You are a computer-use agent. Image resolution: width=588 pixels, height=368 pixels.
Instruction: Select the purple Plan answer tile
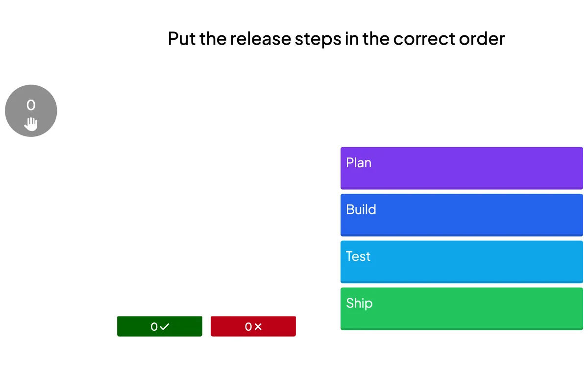[x=462, y=168]
